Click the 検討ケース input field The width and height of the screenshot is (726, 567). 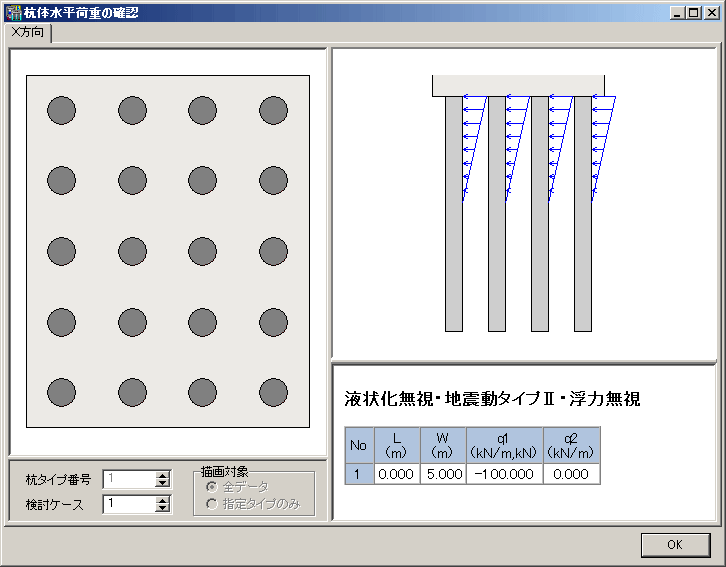coord(130,504)
